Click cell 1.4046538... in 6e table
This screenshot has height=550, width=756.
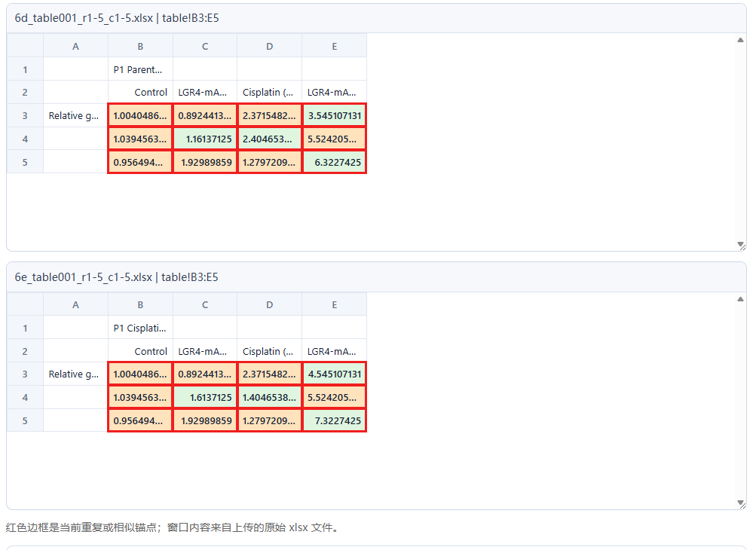[270, 397]
